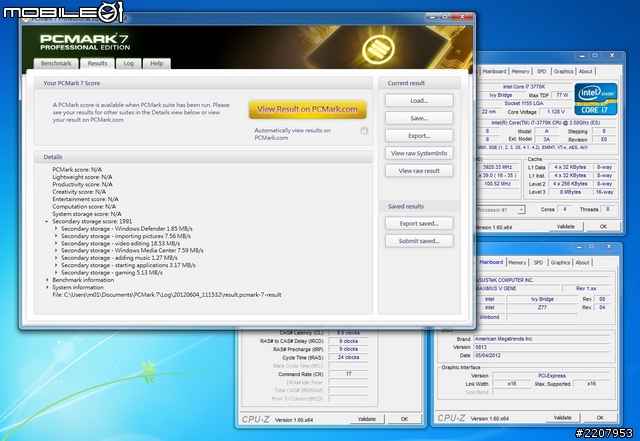Open the Help tab in PCMark 7
The image size is (640, 441).
point(157,63)
